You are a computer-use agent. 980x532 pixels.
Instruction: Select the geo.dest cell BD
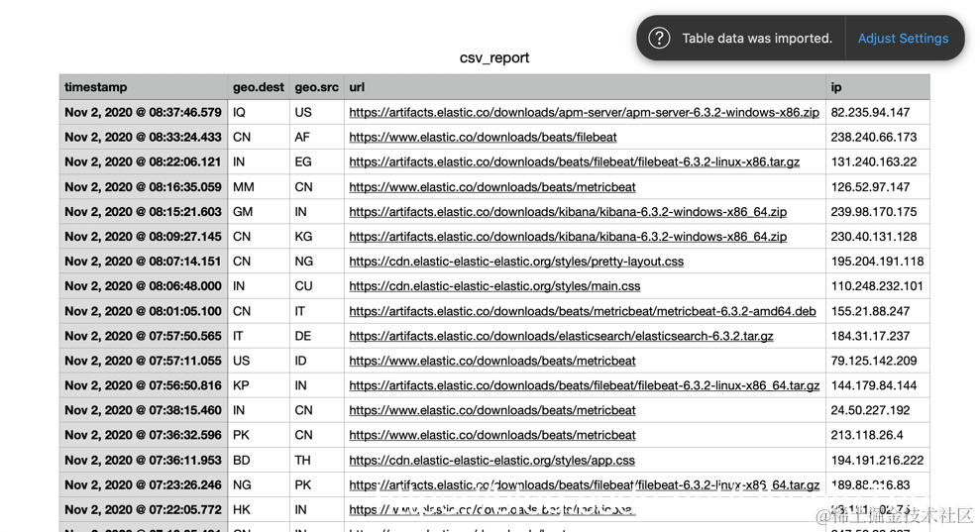(259, 460)
